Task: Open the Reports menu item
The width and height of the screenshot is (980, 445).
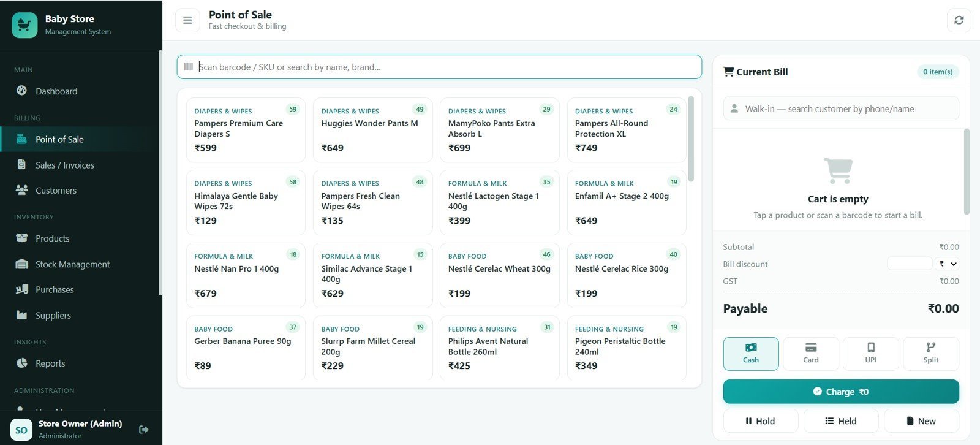Action: (80, 363)
